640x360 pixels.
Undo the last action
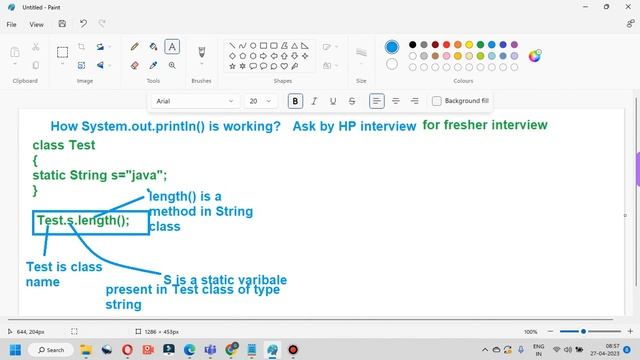pos(83,24)
